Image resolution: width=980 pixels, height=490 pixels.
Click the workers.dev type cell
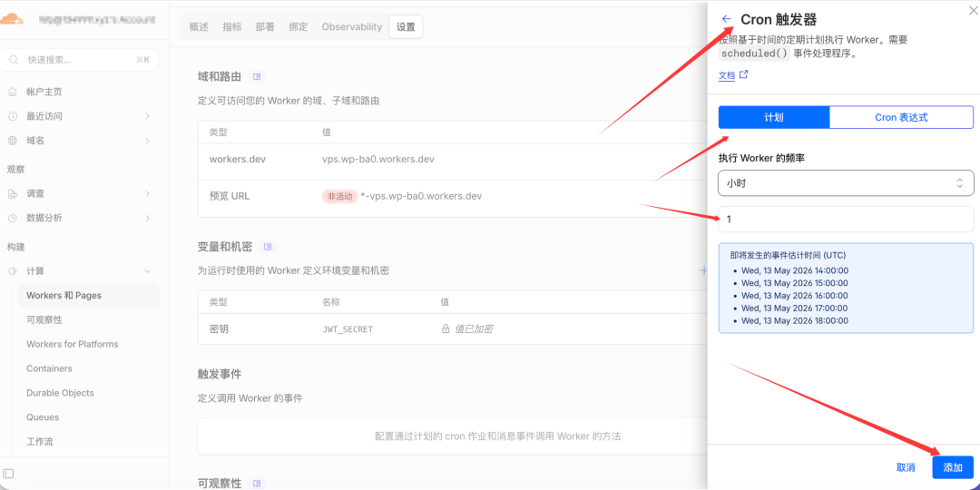pyautogui.click(x=238, y=159)
